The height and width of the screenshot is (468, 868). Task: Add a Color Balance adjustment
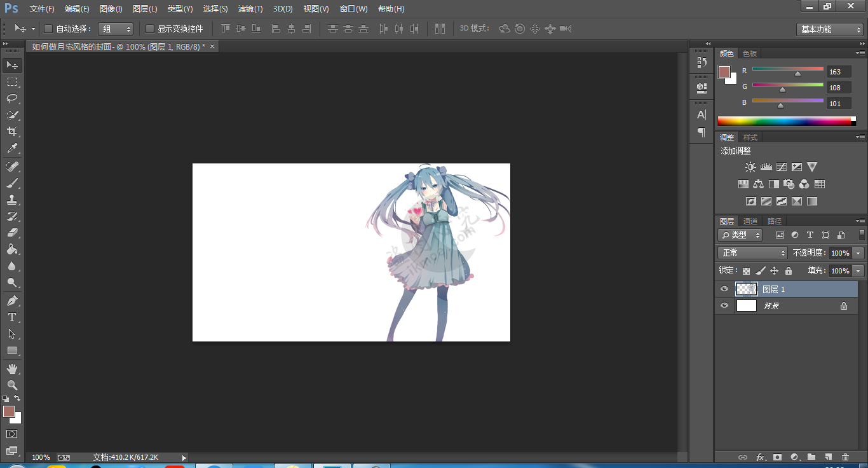click(758, 184)
